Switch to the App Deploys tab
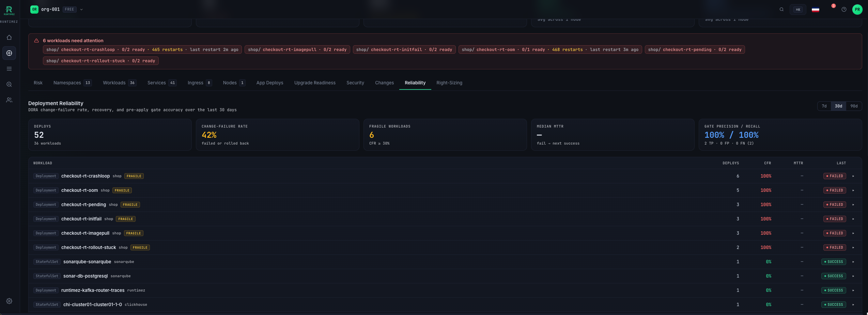Viewport: 868px width, 315px height. point(270,83)
